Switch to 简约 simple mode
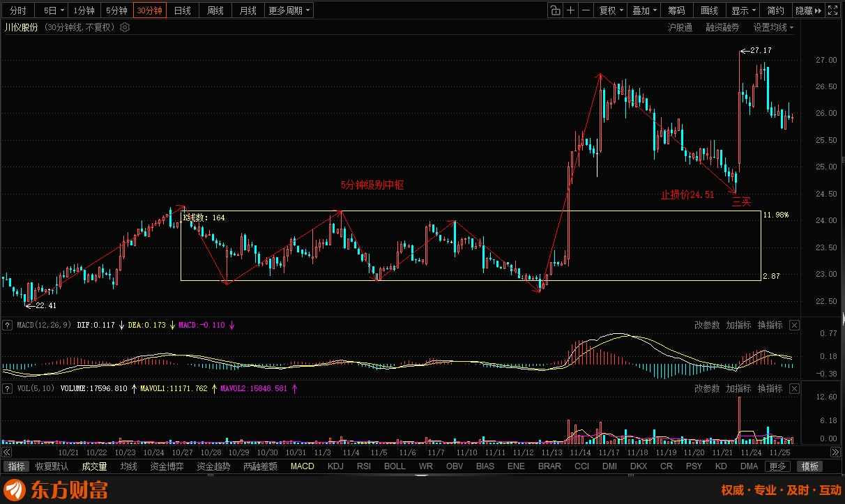The height and width of the screenshot is (504, 845). 775,10
